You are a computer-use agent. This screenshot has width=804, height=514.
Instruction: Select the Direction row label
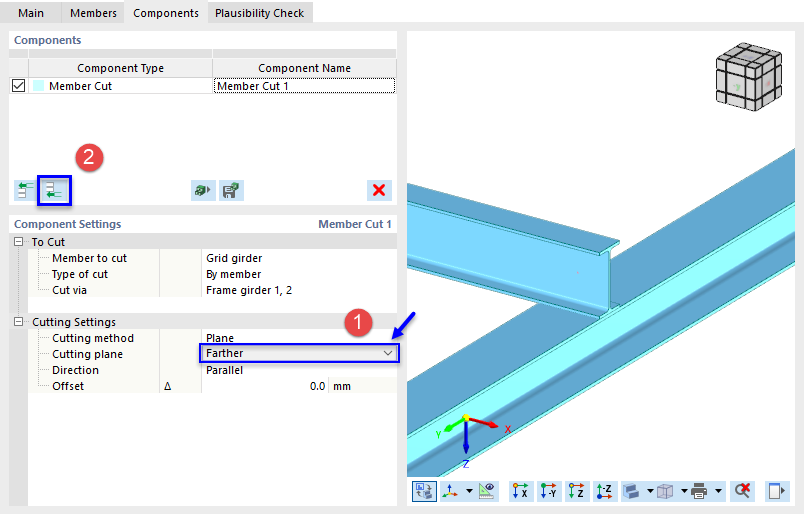75,370
